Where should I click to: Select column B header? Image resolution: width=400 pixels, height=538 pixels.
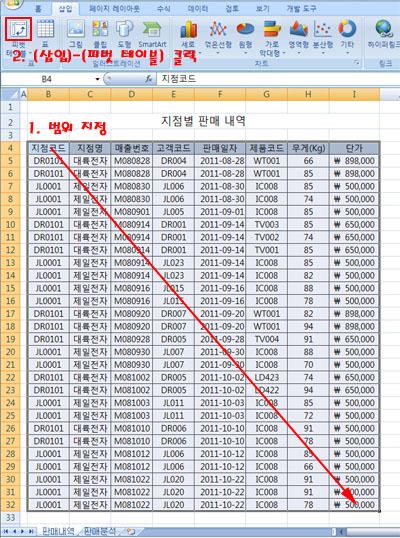pyautogui.click(x=48, y=94)
